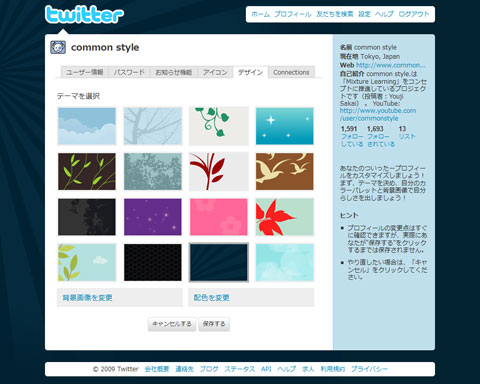Image resolution: width=480 pixels, height=384 pixels.
Task: Select the pink flower theme
Action: click(219, 217)
